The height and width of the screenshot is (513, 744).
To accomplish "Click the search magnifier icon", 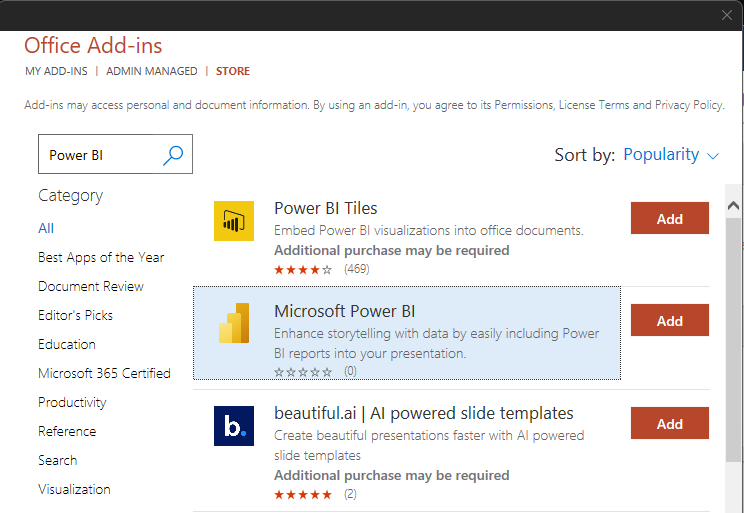I will coord(173,155).
